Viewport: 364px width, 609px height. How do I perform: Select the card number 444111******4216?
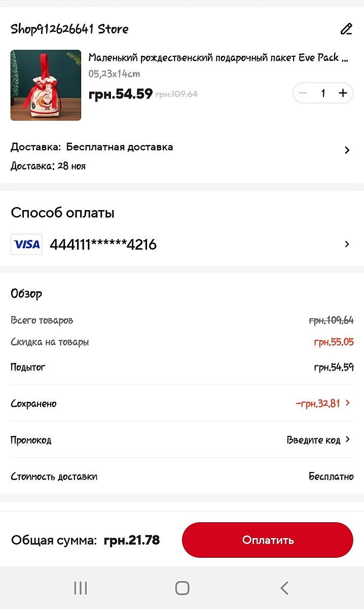click(103, 245)
